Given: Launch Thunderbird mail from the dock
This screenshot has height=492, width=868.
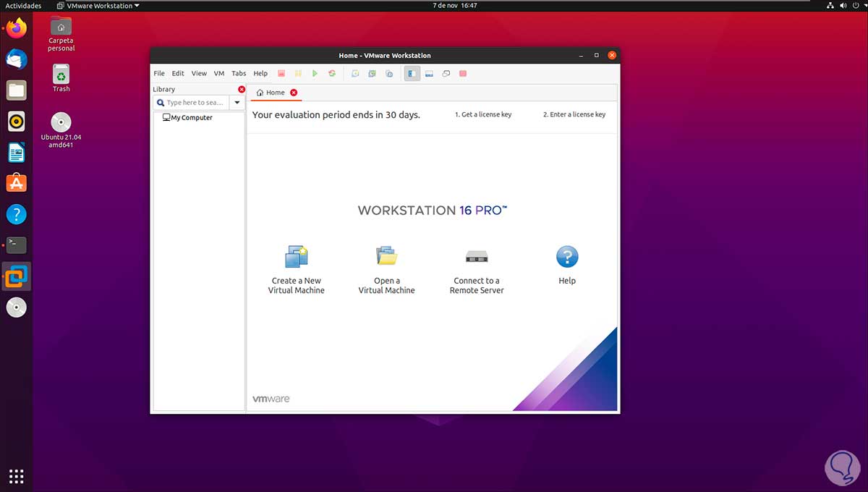Looking at the screenshot, I should pyautogui.click(x=17, y=59).
